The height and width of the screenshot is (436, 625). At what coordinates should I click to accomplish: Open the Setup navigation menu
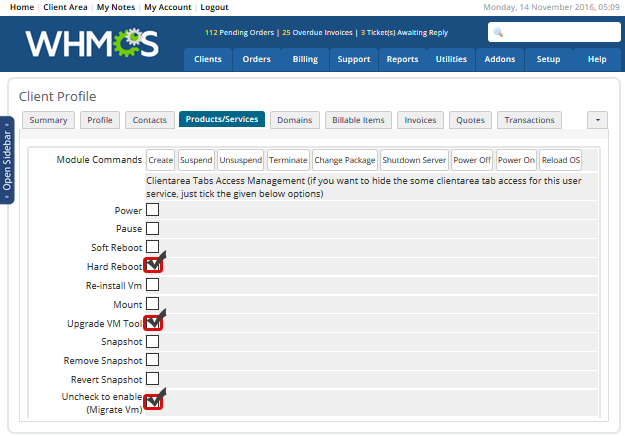pyautogui.click(x=548, y=59)
